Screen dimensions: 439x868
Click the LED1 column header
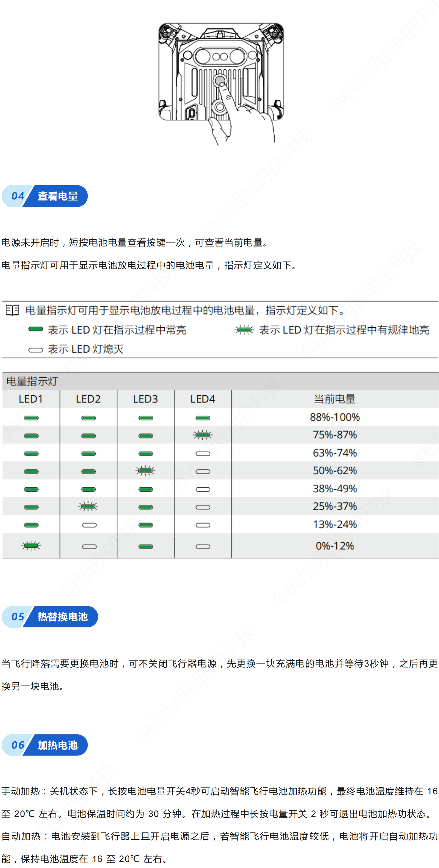(31, 399)
